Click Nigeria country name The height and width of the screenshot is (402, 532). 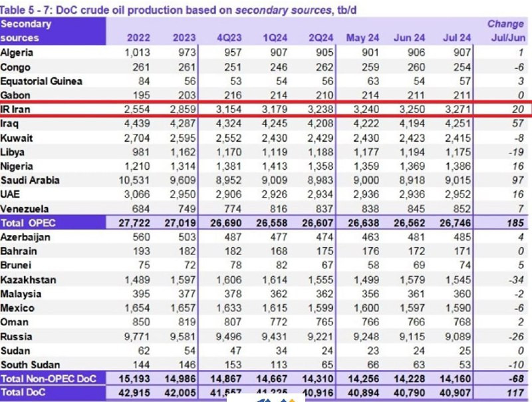pos(17,166)
